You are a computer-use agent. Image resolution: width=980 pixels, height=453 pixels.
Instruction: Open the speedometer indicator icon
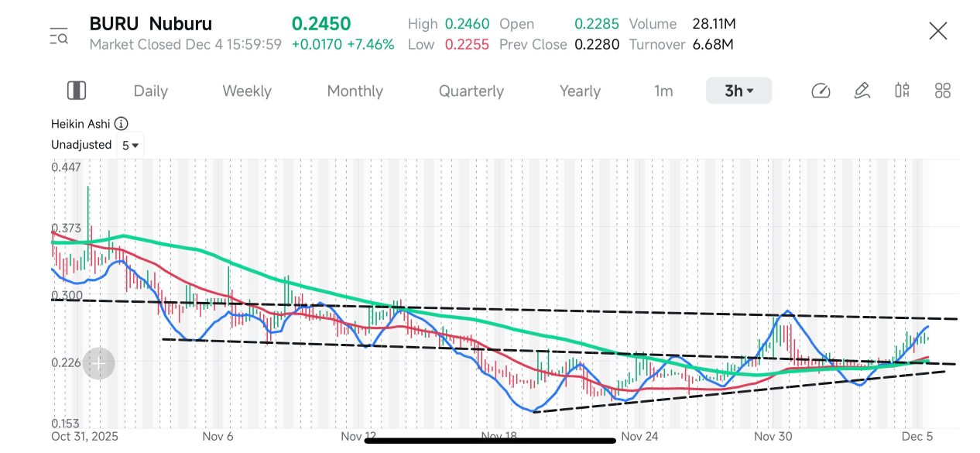pos(821,91)
